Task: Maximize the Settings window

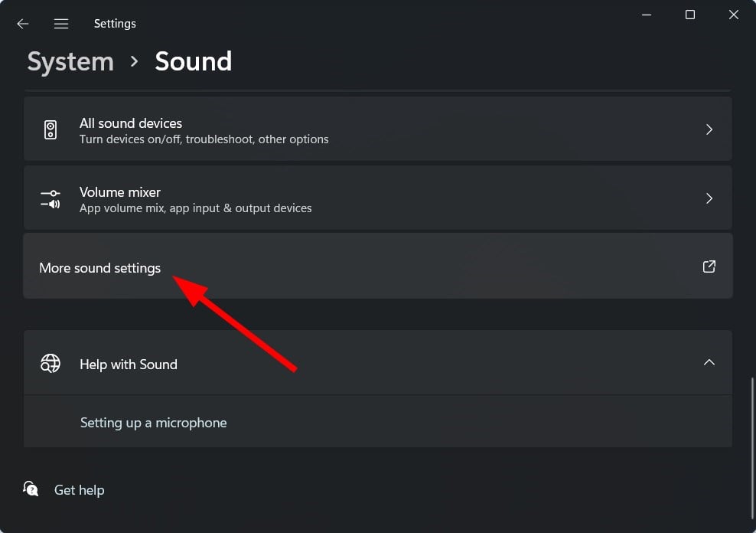Action: click(x=690, y=15)
